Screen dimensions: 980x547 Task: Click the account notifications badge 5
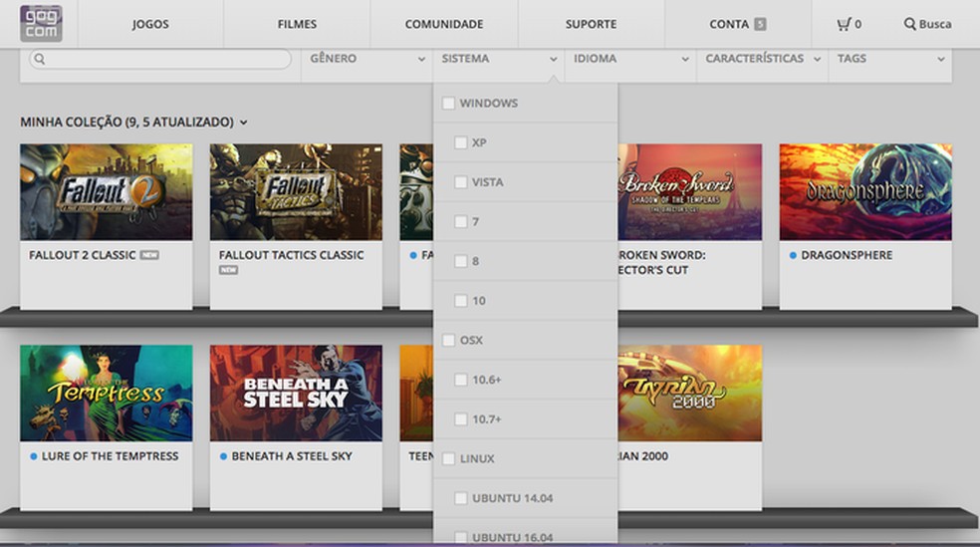pyautogui.click(x=760, y=24)
